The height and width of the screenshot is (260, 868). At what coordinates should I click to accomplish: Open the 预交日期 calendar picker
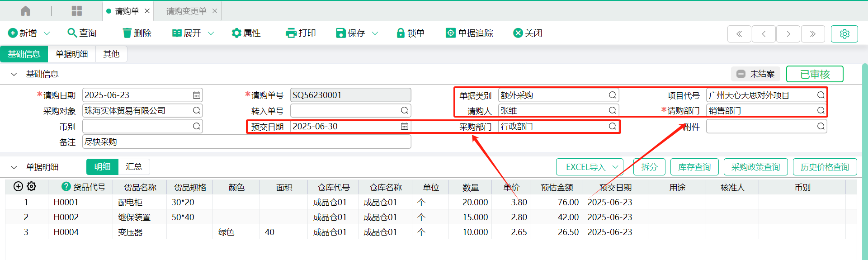click(404, 126)
